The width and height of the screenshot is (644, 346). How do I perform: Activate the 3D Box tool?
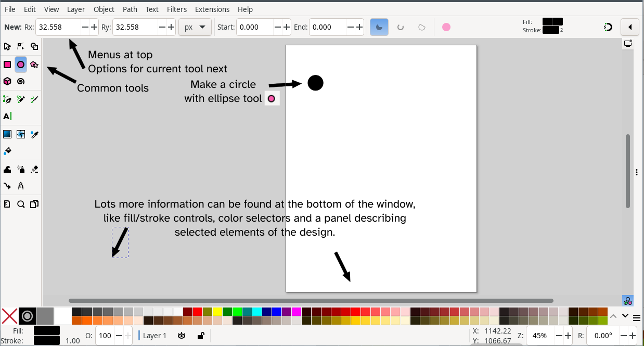pos(7,81)
